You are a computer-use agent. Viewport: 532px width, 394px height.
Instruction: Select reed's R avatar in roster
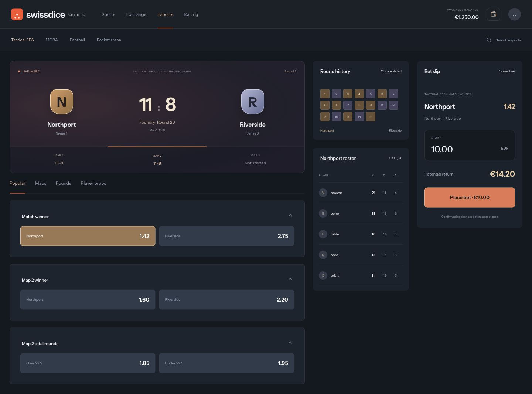click(323, 255)
